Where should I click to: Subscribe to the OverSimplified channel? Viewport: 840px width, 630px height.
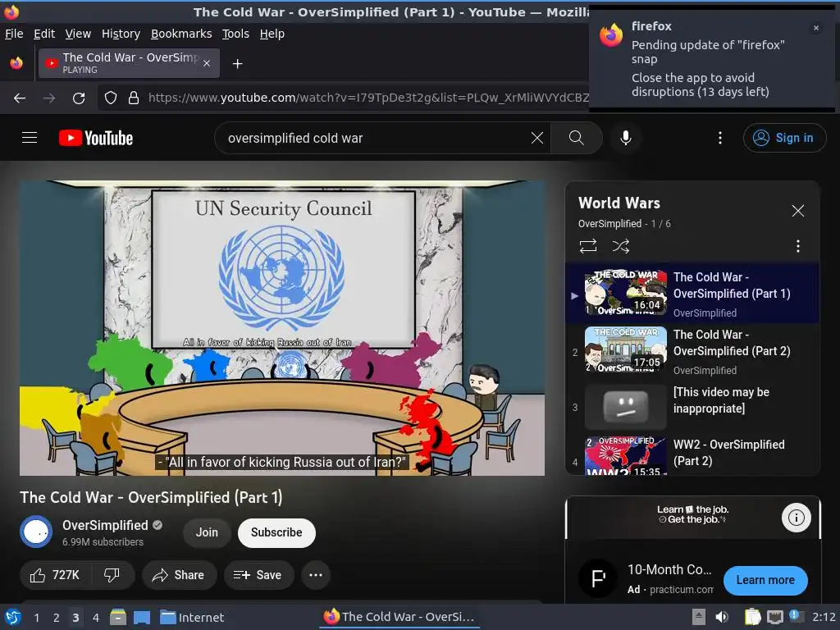click(276, 532)
